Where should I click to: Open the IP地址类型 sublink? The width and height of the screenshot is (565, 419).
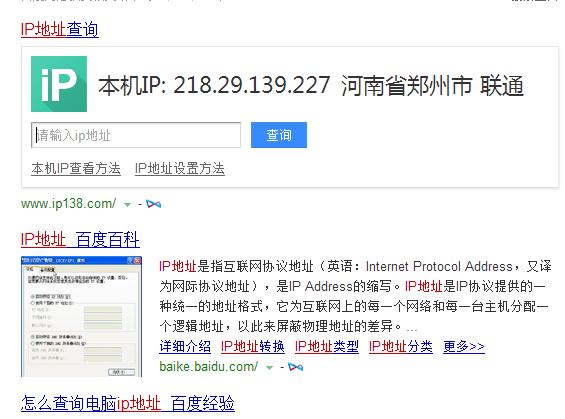(x=327, y=347)
